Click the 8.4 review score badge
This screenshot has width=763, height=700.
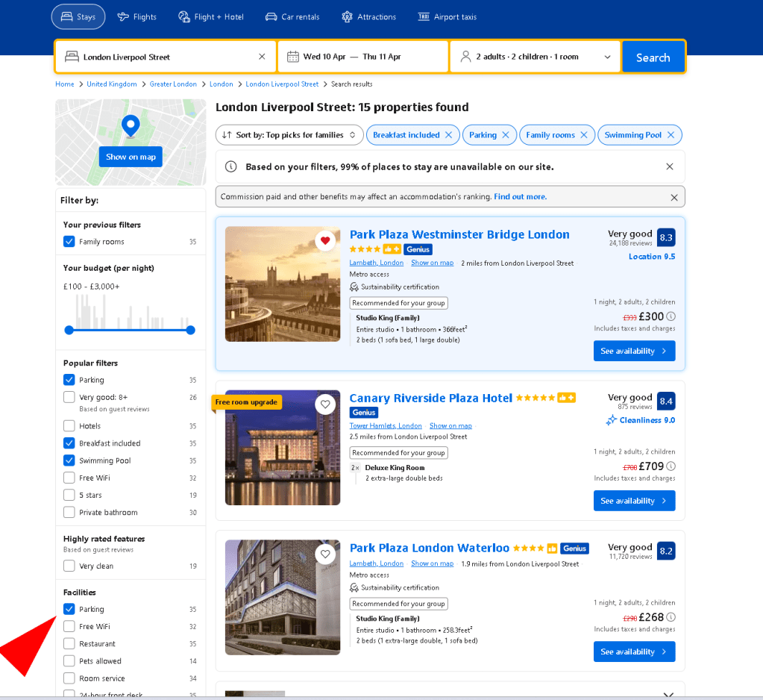tap(666, 401)
